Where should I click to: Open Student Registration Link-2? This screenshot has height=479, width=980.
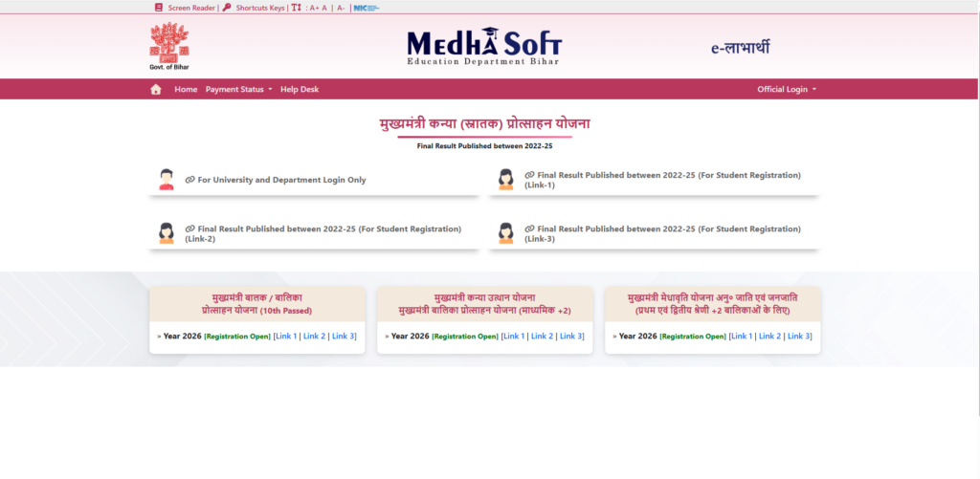pos(323,233)
